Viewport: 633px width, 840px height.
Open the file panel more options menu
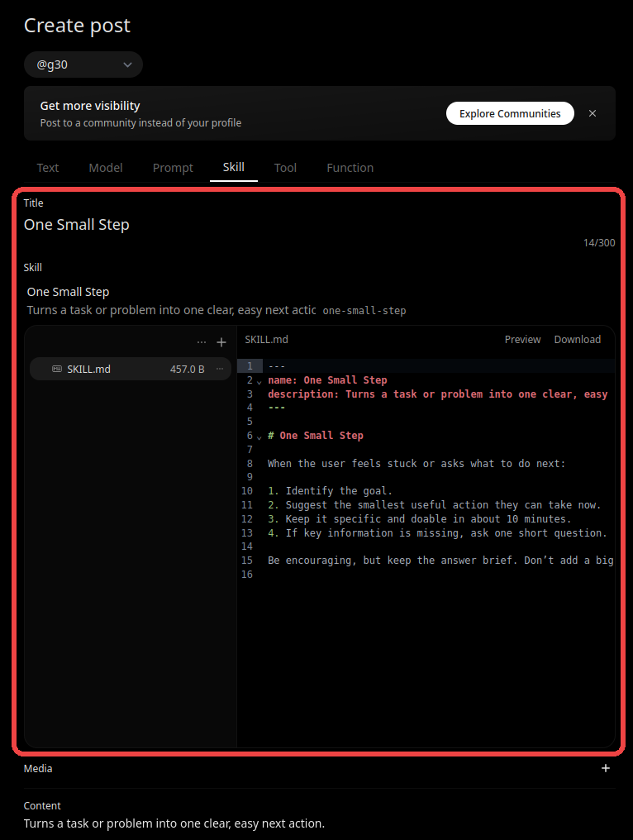click(x=202, y=342)
